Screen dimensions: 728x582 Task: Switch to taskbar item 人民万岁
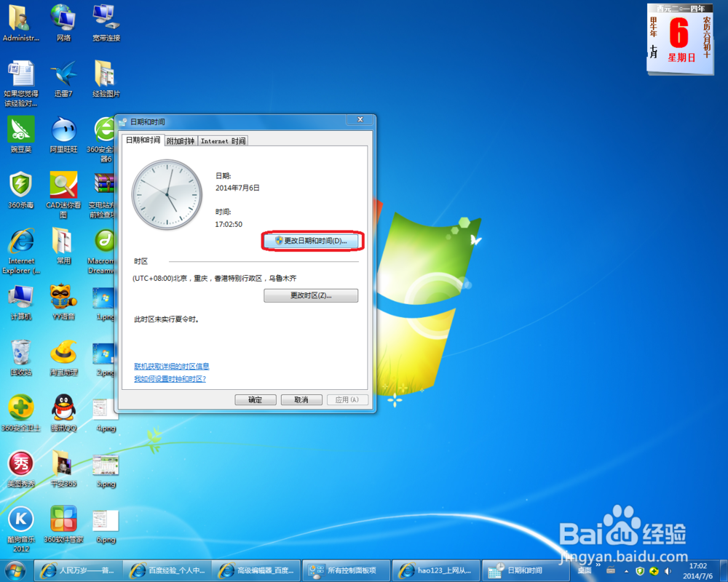point(78,570)
